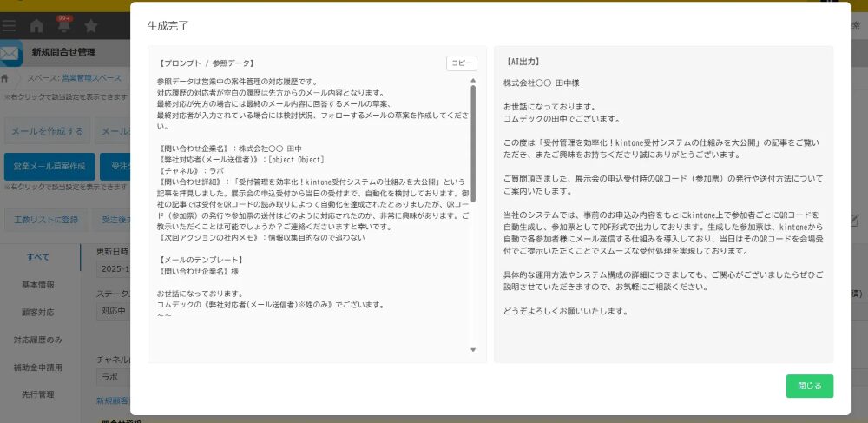This screenshot has height=423, width=868.
Task: Open the hamburger menu in the header
Action: pyautogui.click(x=9, y=26)
